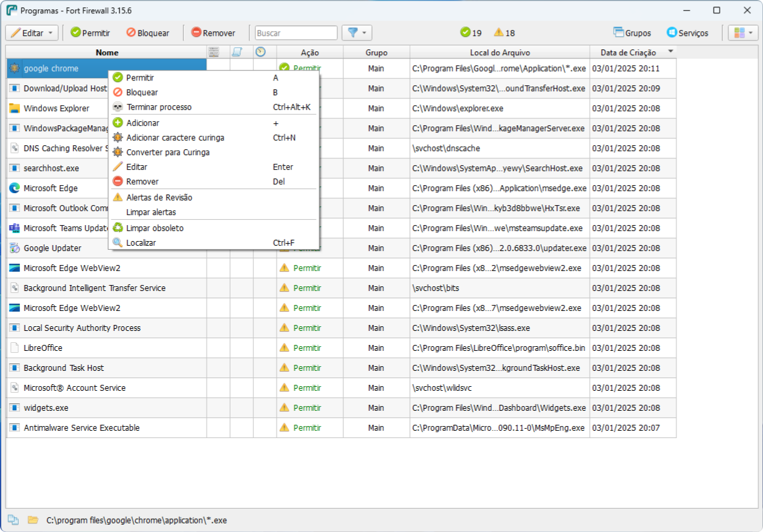
Task: Select Adicionar from the context menu
Action: 214,123
